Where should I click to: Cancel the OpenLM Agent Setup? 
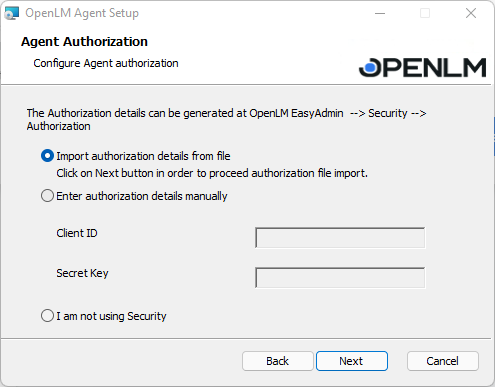(443, 361)
